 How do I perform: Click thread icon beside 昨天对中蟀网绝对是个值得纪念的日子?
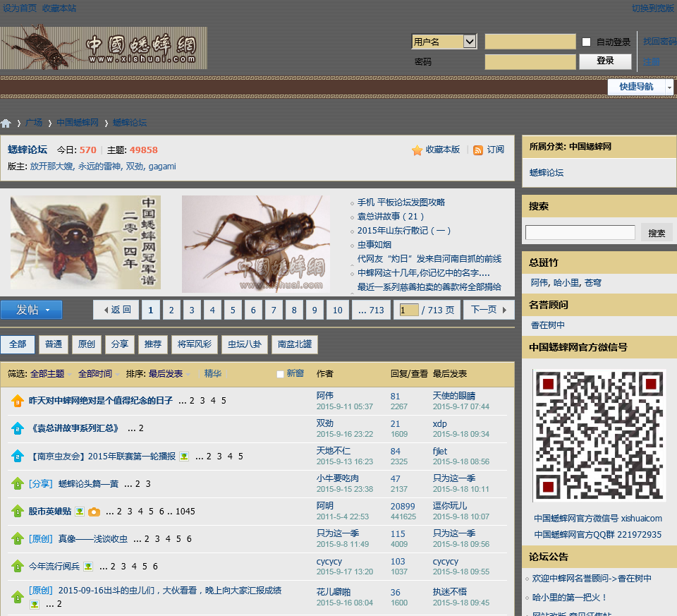[x=17, y=401]
